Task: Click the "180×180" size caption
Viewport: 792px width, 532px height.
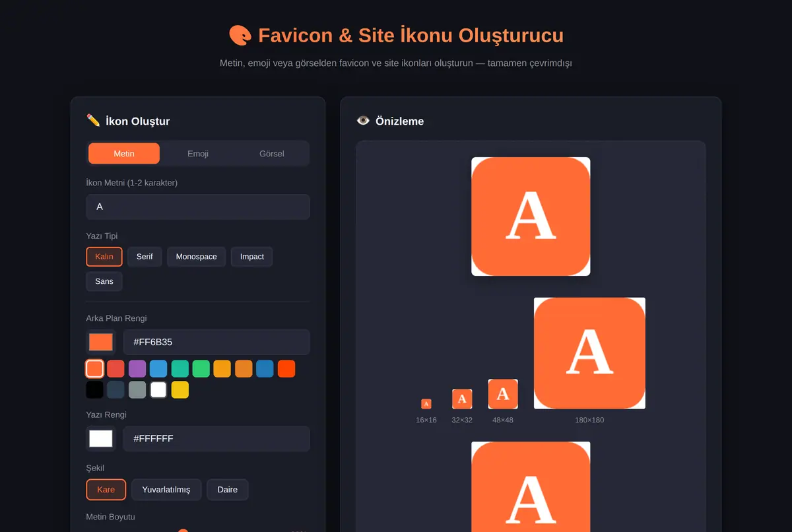Action: [x=589, y=420]
